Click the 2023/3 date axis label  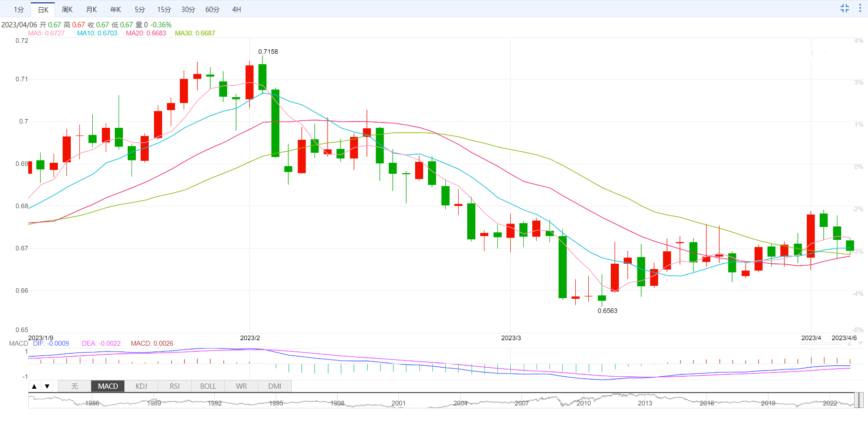point(511,338)
